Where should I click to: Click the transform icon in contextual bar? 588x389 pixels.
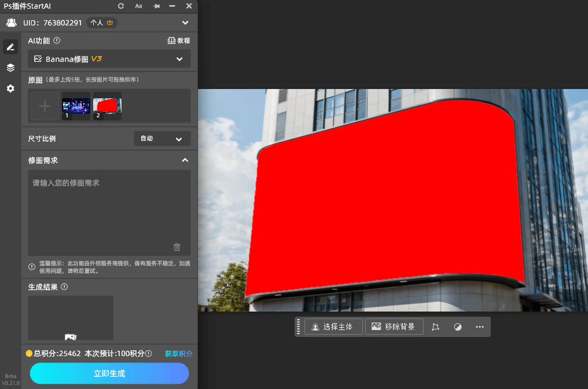click(436, 327)
